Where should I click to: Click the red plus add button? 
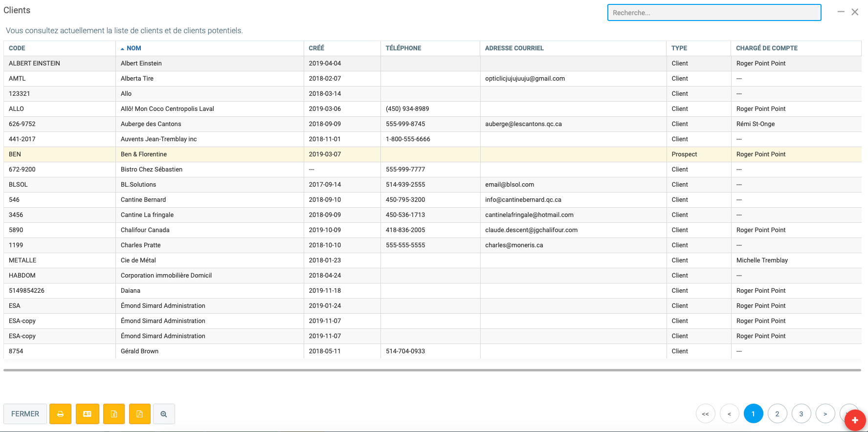point(855,420)
